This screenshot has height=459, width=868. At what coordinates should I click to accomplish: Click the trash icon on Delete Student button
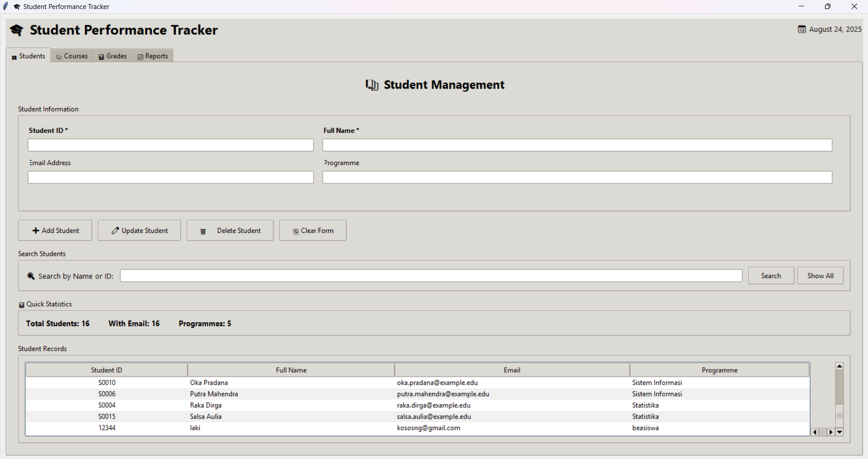(x=202, y=231)
